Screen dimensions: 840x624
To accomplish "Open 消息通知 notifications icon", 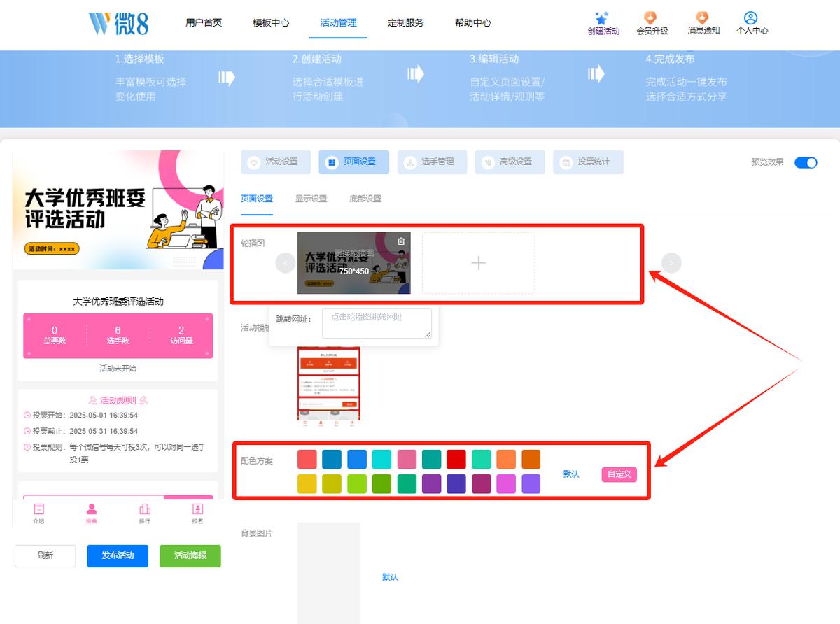I will pos(703,17).
